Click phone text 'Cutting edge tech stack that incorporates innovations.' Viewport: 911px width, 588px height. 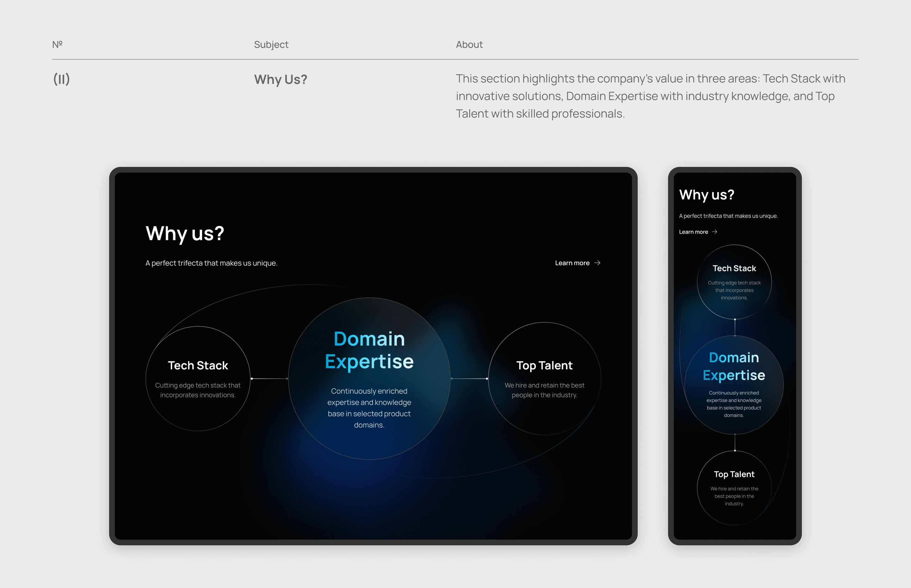coord(734,290)
